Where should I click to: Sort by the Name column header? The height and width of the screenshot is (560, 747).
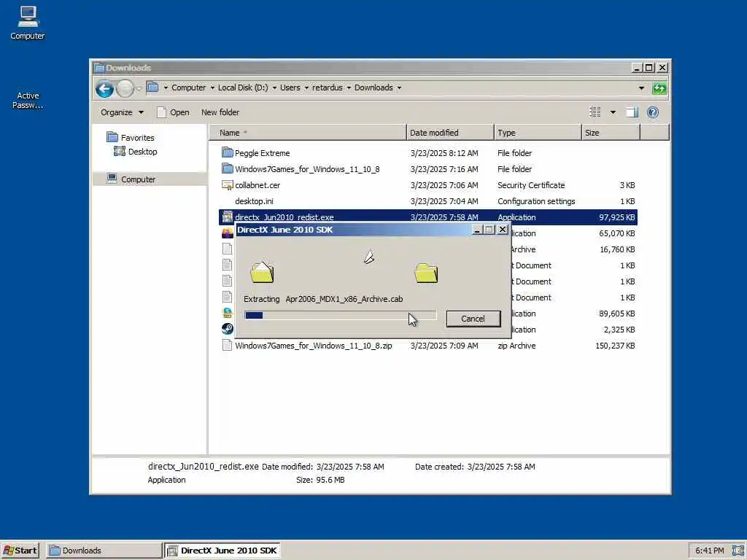point(308,133)
